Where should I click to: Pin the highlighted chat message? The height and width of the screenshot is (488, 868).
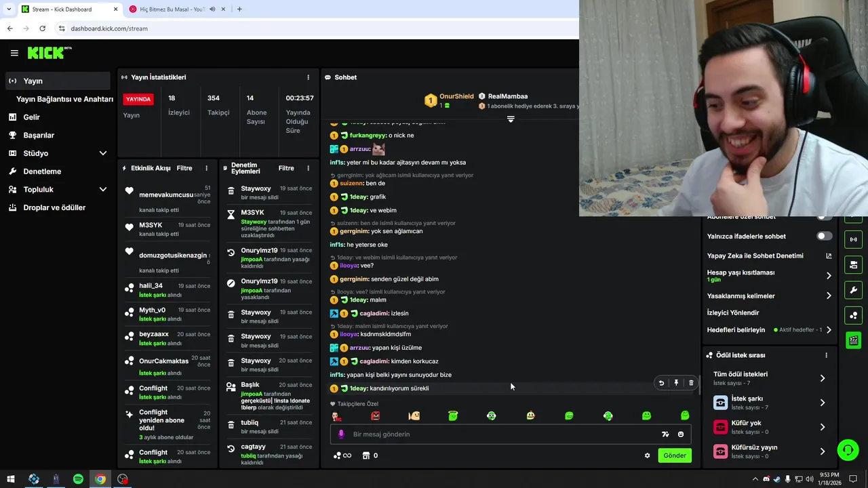[676, 383]
